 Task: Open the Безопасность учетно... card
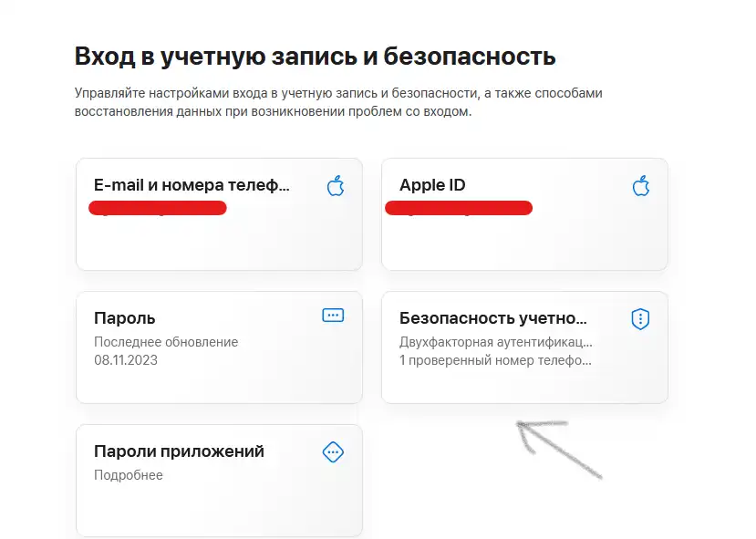(524, 347)
